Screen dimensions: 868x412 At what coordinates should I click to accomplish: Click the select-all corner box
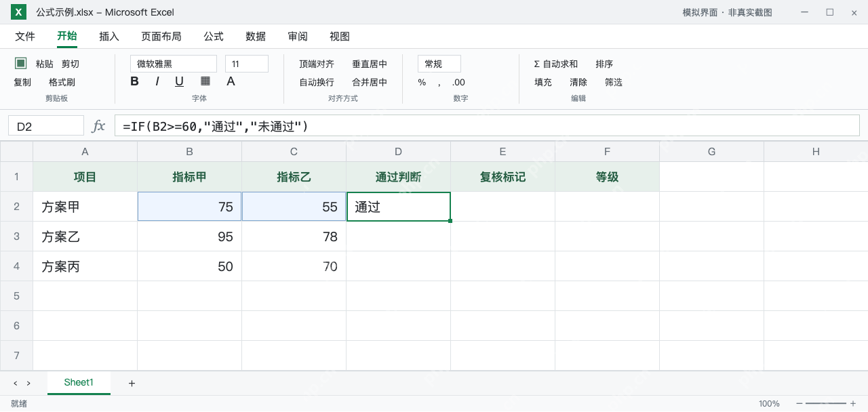click(16, 152)
